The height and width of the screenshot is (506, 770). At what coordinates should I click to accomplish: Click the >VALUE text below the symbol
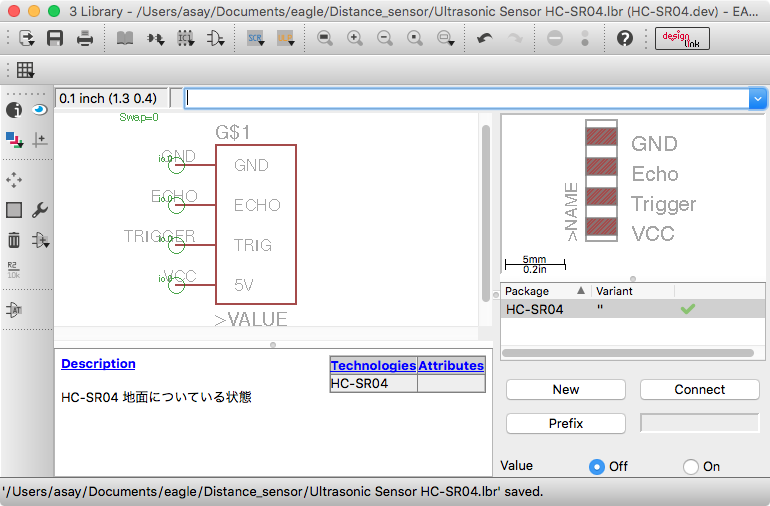click(x=251, y=319)
